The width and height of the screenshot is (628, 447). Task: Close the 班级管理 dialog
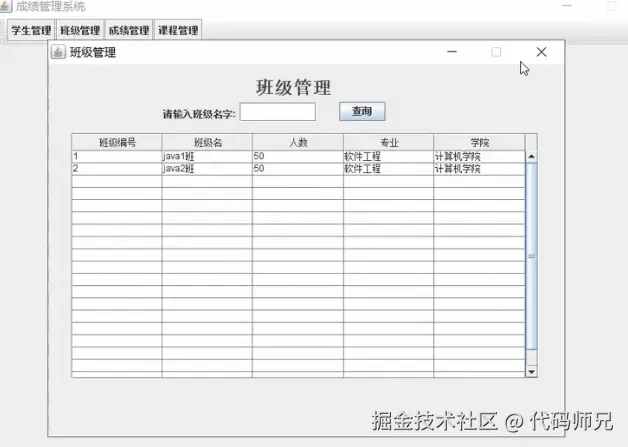point(541,52)
